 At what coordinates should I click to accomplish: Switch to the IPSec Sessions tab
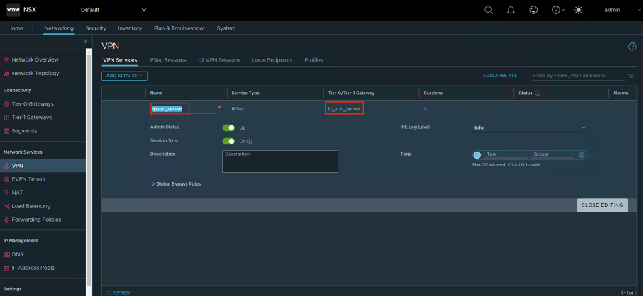[167, 60]
